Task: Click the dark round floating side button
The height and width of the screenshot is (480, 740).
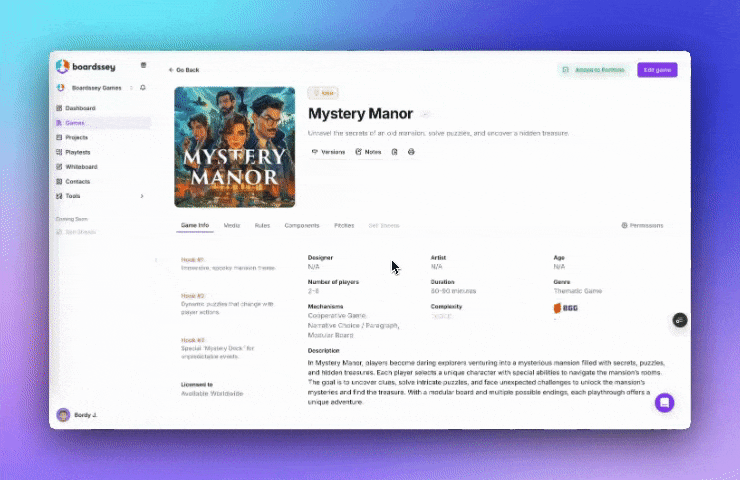Action: (680, 320)
